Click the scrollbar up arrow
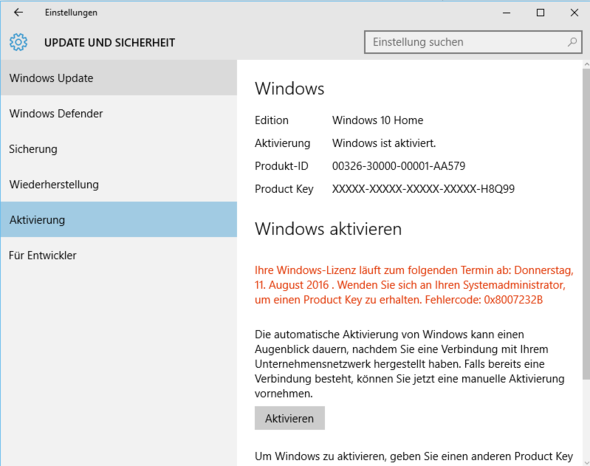Image resolution: width=590 pixels, height=466 pixels. (586, 65)
